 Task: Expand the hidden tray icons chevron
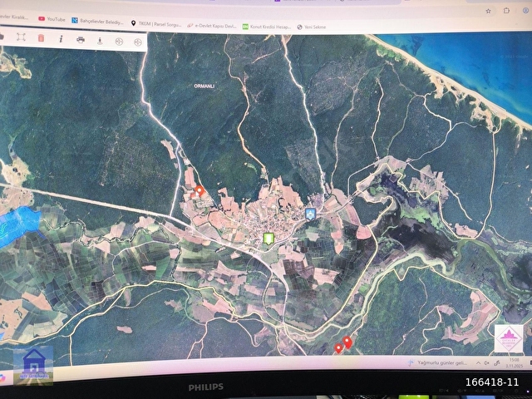[x=478, y=363]
